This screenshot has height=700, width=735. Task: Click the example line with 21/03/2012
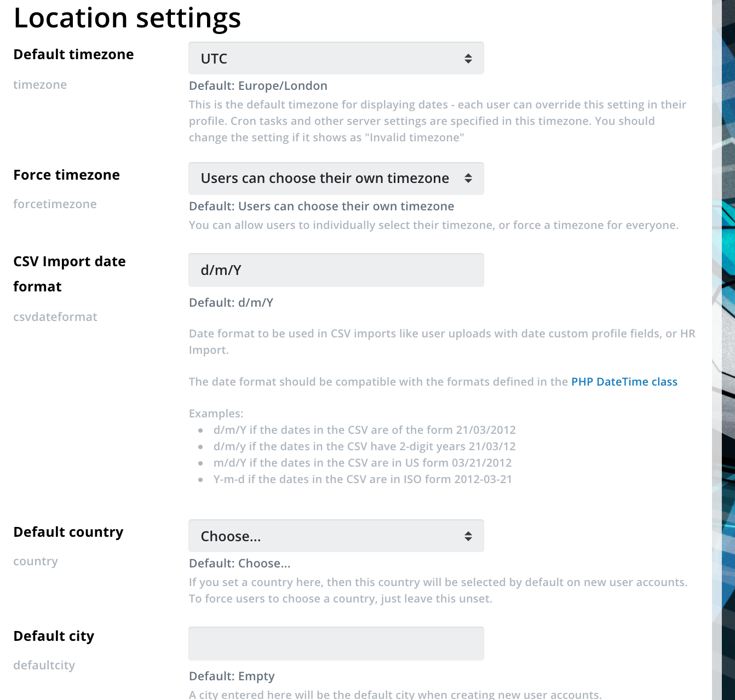point(365,430)
